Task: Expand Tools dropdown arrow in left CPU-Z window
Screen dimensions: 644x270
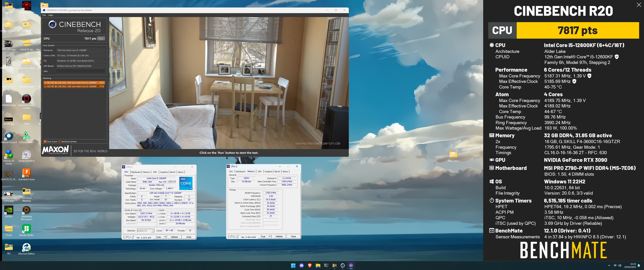Action: [165, 237]
